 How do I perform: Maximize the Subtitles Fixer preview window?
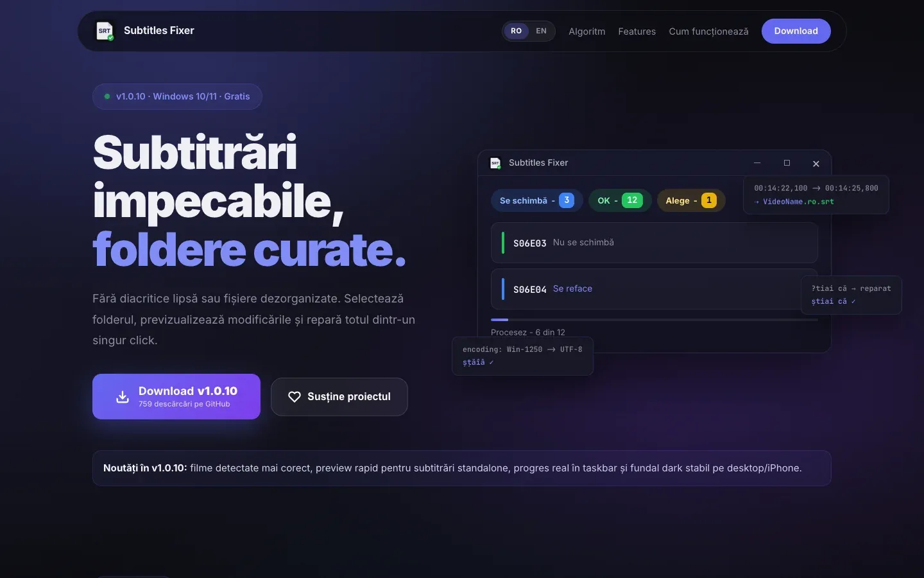[787, 163]
